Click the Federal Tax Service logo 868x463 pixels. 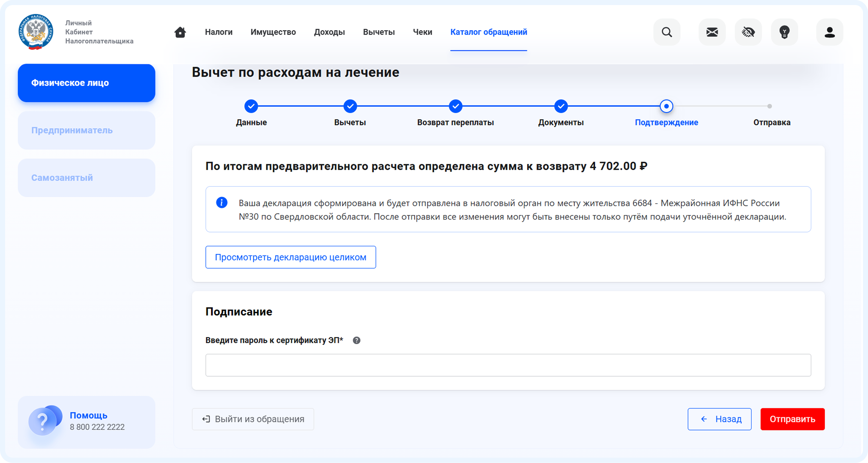tap(36, 32)
